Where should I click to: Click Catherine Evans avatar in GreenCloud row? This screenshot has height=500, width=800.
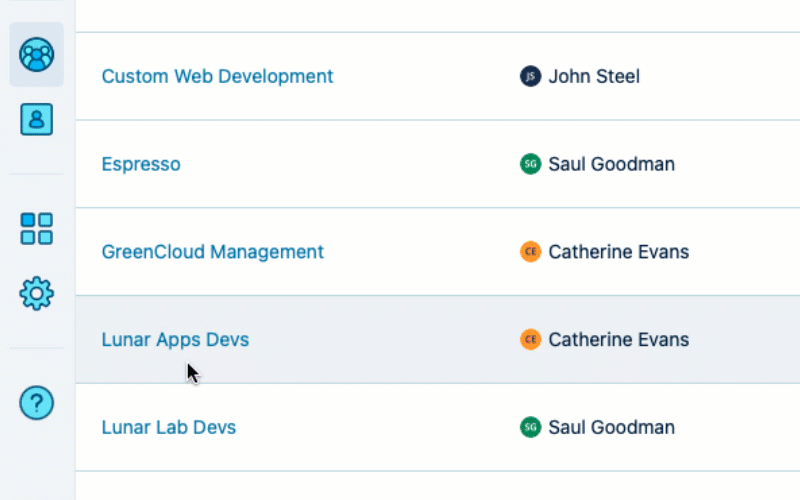[x=530, y=252]
